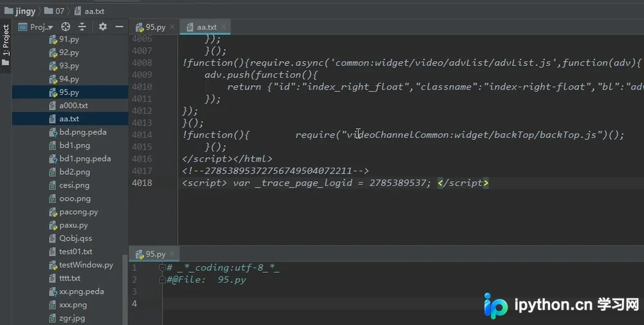Select 95.py in project tree

[69, 92]
